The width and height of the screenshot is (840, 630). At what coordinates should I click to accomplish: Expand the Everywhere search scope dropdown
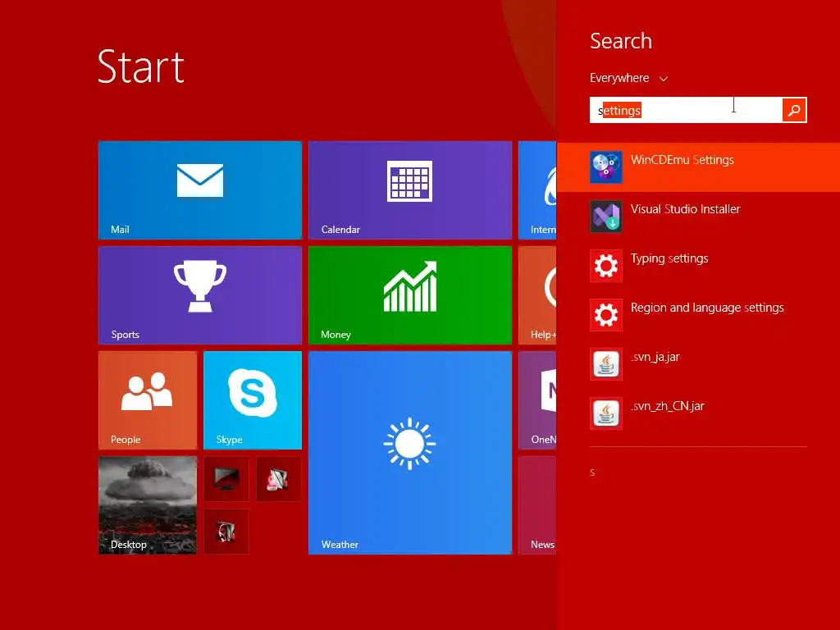628,78
